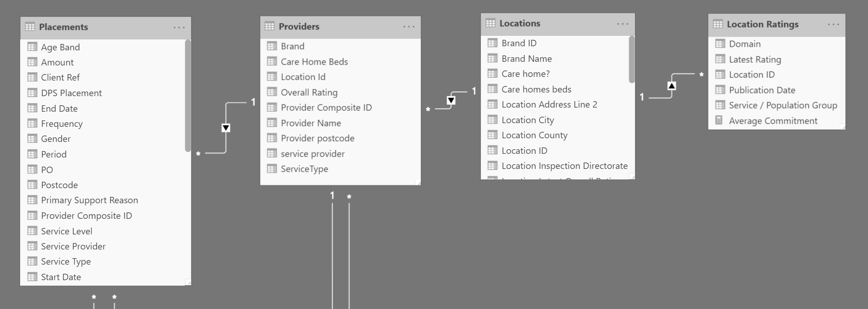Select the Overall Rating field in Providers
The height and width of the screenshot is (309, 868).
[x=309, y=92]
